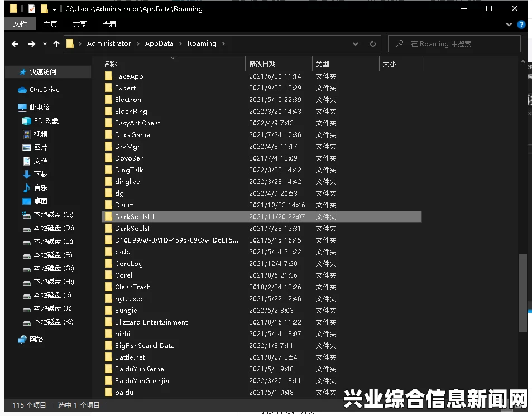Click the Bungie folder icon
The width and height of the screenshot is (532, 416).
coord(108,310)
